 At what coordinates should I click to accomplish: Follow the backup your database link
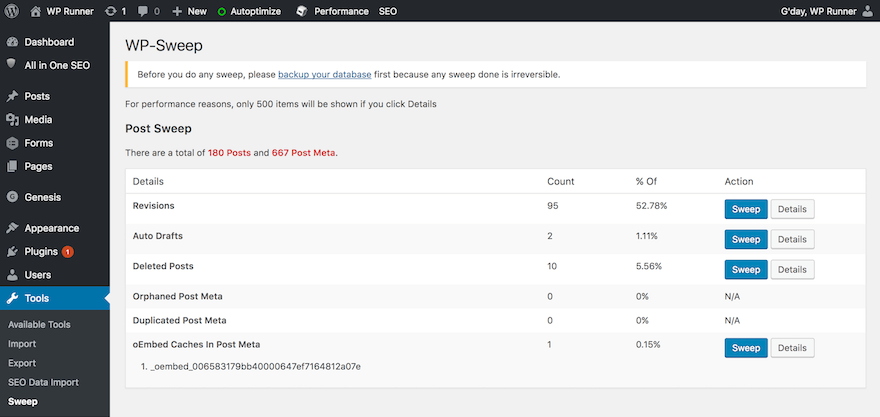pyautogui.click(x=324, y=75)
